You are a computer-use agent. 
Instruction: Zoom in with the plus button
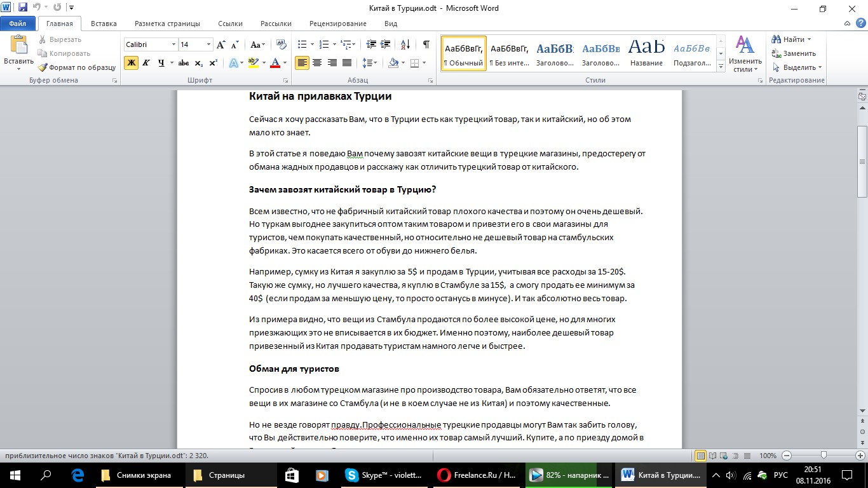860,456
